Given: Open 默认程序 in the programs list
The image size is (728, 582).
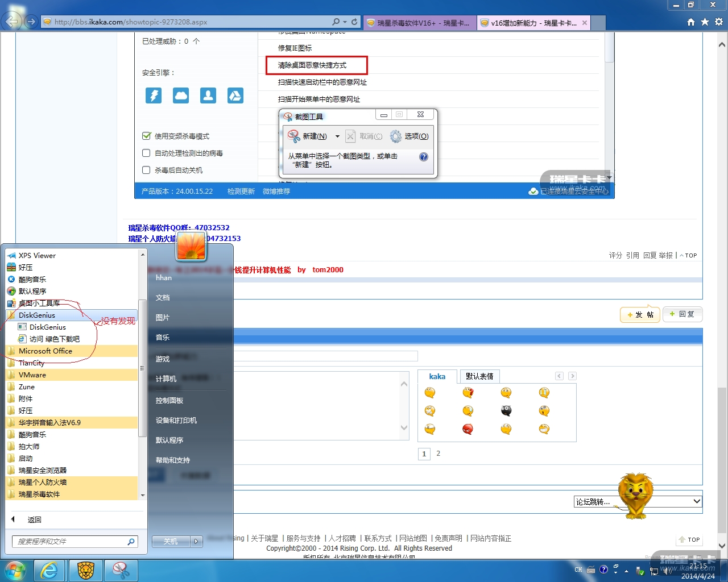Looking at the screenshot, I should [72, 291].
